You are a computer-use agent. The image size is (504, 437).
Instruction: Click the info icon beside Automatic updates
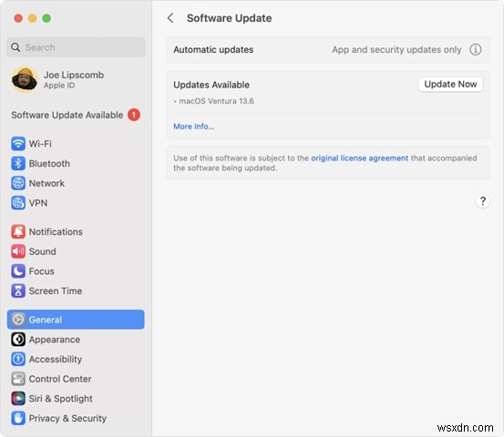476,50
